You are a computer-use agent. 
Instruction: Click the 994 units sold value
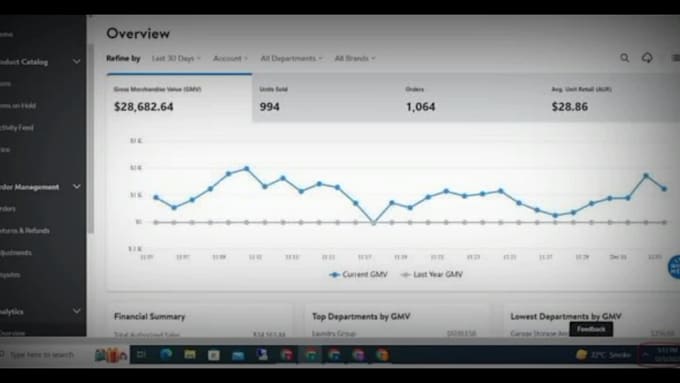coord(269,107)
